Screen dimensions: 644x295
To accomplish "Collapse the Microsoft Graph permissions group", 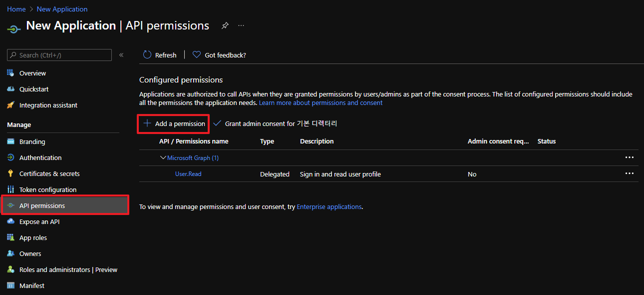I will (x=163, y=157).
